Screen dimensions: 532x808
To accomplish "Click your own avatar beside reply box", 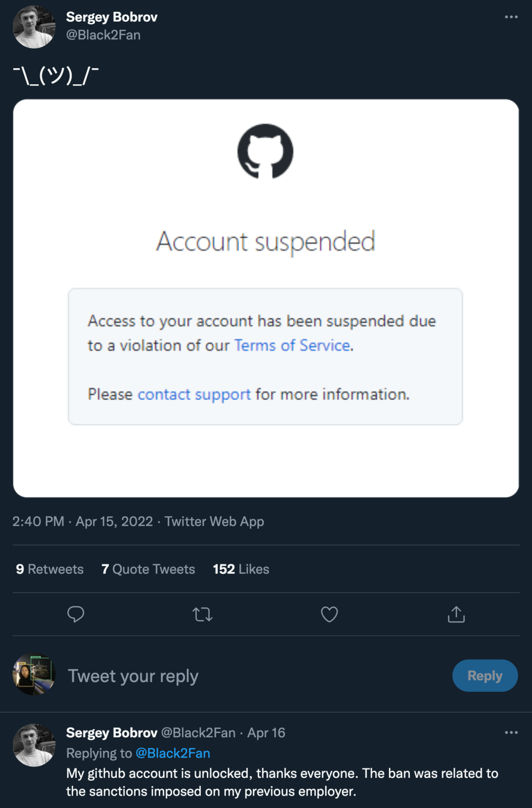I will (34, 674).
